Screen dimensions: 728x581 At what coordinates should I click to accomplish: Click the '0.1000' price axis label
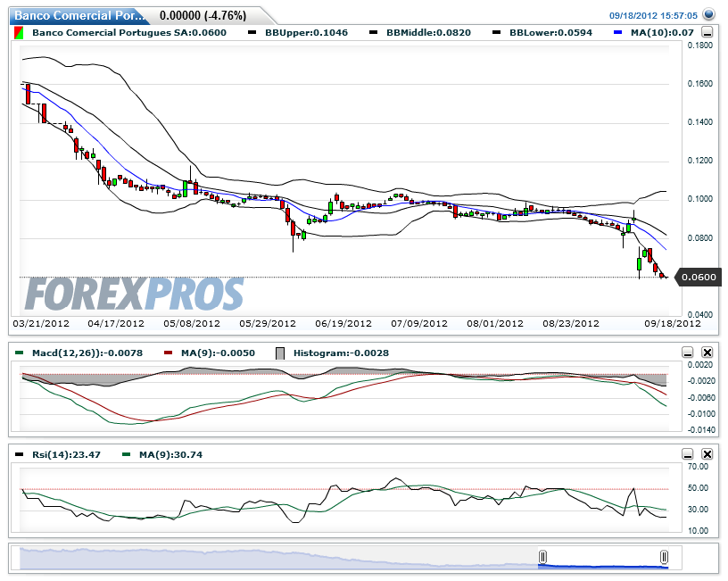pos(699,199)
